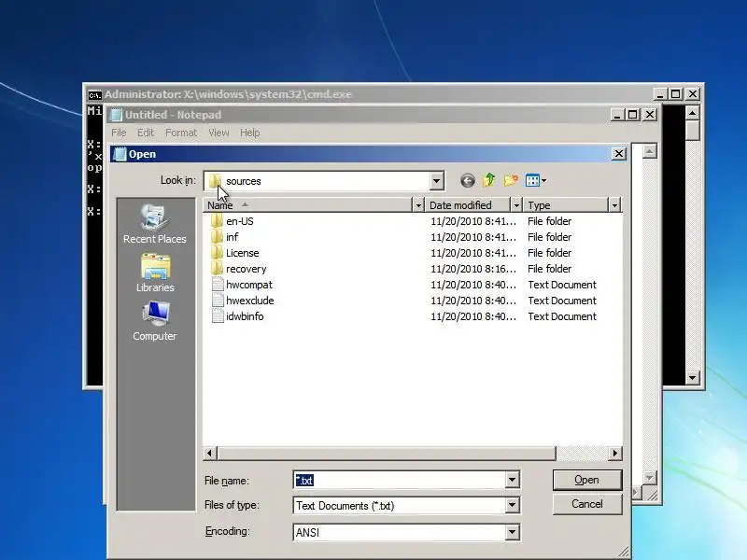Click the File name input field

(x=400, y=480)
